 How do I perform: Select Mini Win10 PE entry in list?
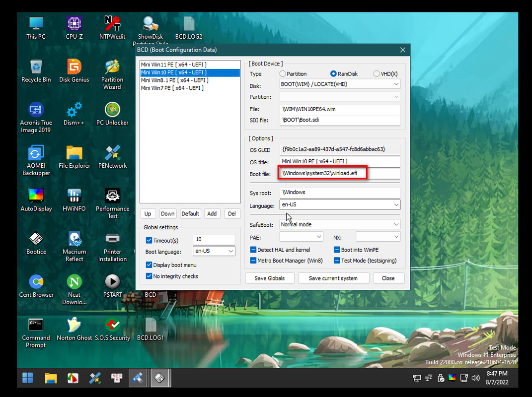[190, 72]
